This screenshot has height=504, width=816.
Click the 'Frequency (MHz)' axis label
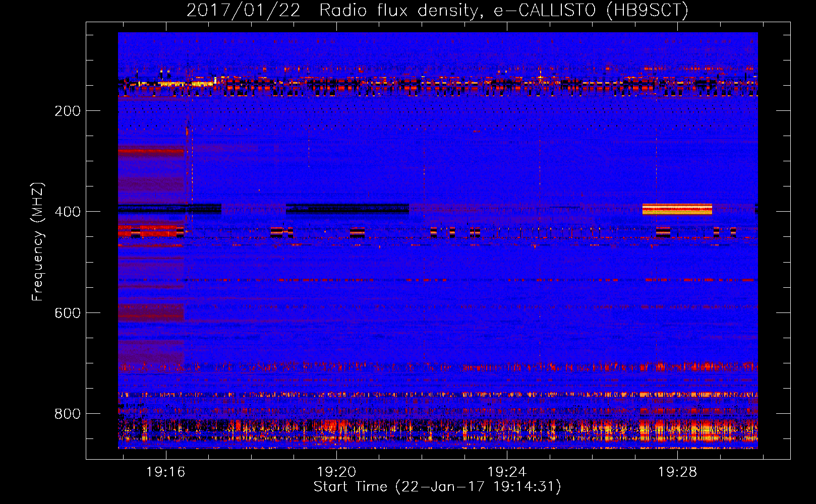point(38,242)
